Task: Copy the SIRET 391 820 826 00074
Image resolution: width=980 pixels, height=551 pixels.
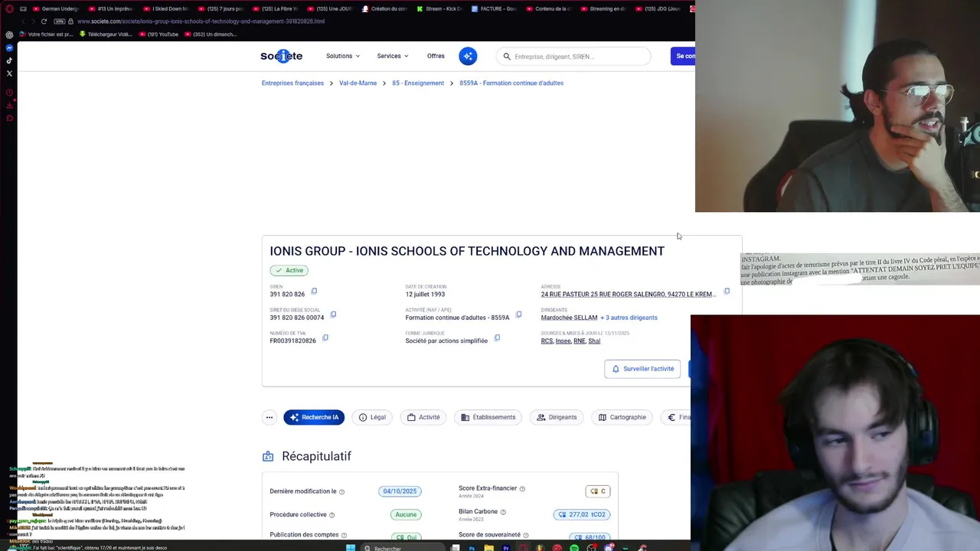Action: click(x=333, y=315)
